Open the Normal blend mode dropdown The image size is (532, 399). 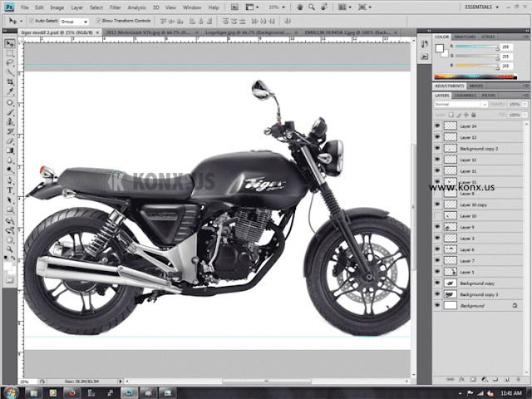point(461,104)
